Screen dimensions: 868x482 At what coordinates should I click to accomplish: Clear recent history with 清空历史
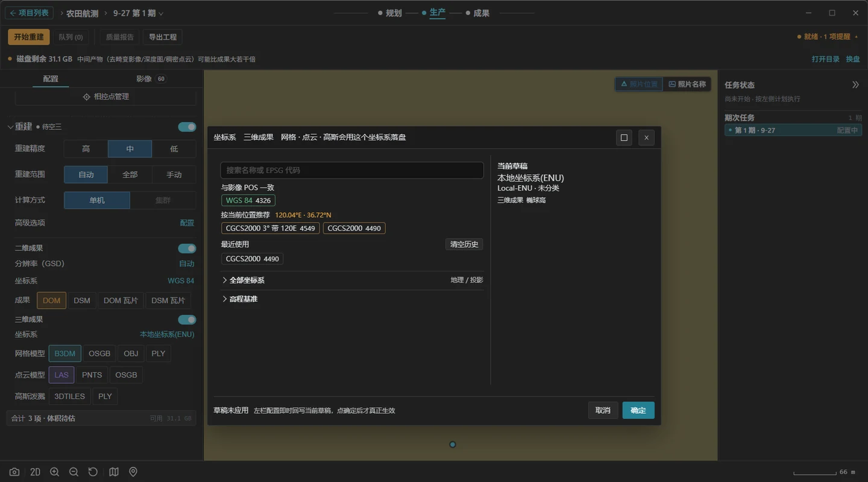464,244
